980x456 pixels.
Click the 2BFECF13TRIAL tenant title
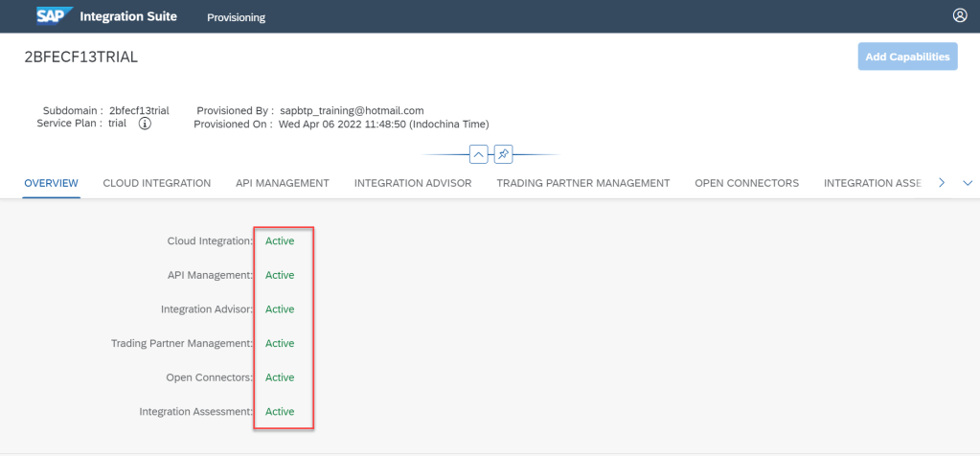81,57
